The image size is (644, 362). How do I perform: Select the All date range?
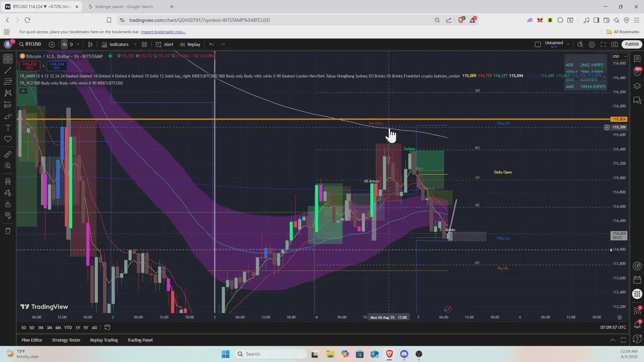(x=94, y=327)
